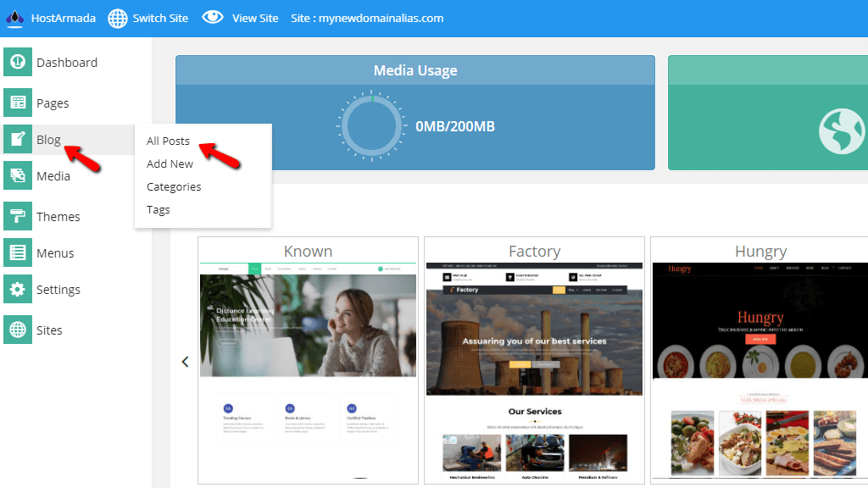Screen dimensions: 868x488
Task: Click the Switch Site globe icon
Action: [x=117, y=19]
